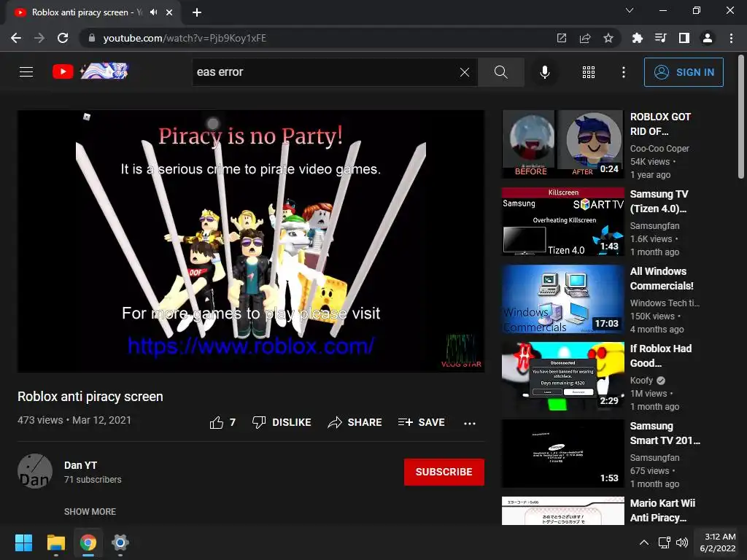Open more actions ellipsis below the video
Viewport: 747px width, 560px height.
470,424
